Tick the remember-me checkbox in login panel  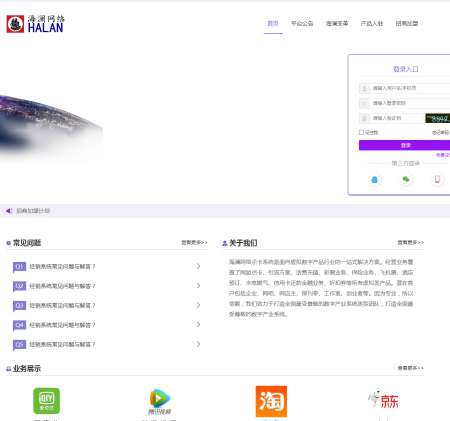click(361, 132)
